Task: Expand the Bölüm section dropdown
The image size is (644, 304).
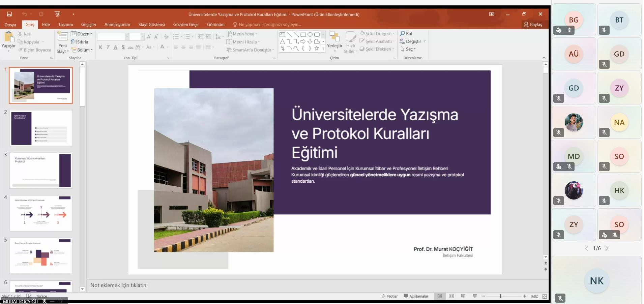Action: pyautogui.click(x=82, y=50)
